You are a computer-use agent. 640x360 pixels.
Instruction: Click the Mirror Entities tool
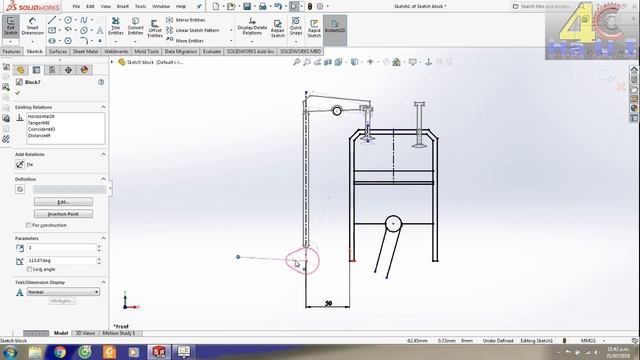(x=186, y=20)
